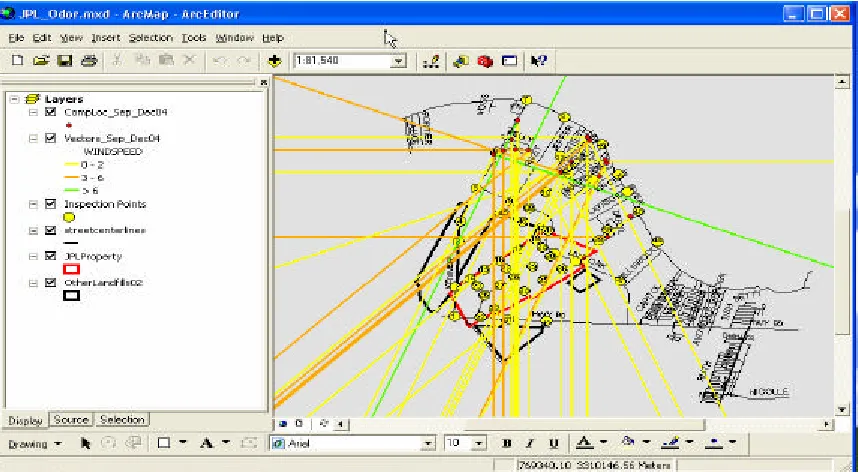Undo the last action

click(x=220, y=61)
